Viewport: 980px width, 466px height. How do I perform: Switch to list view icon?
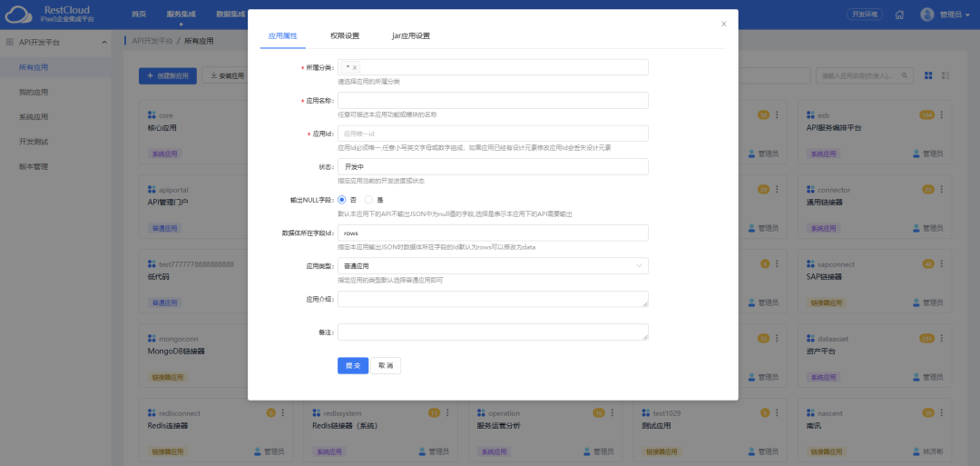tap(946, 75)
